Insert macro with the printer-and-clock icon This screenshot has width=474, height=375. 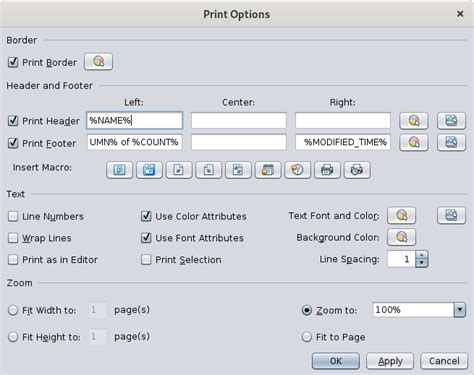click(357, 170)
